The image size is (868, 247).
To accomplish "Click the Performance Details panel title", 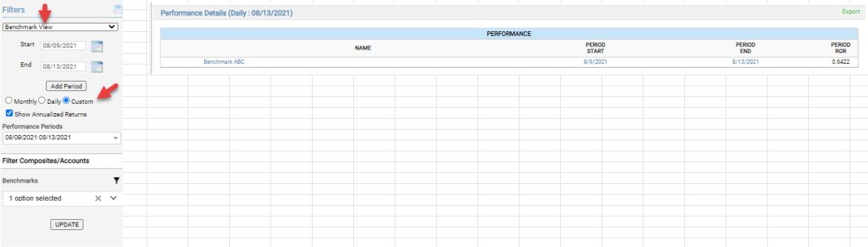I will click(226, 13).
